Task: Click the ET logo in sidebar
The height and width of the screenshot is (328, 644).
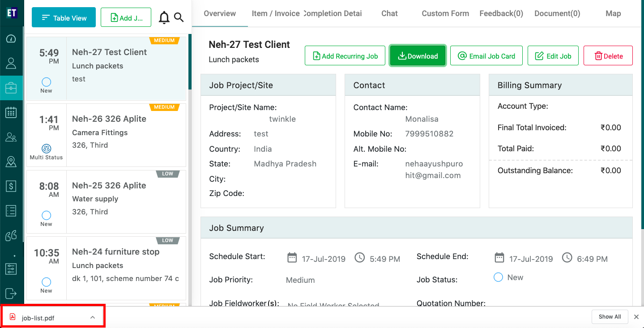Action: 12,13
